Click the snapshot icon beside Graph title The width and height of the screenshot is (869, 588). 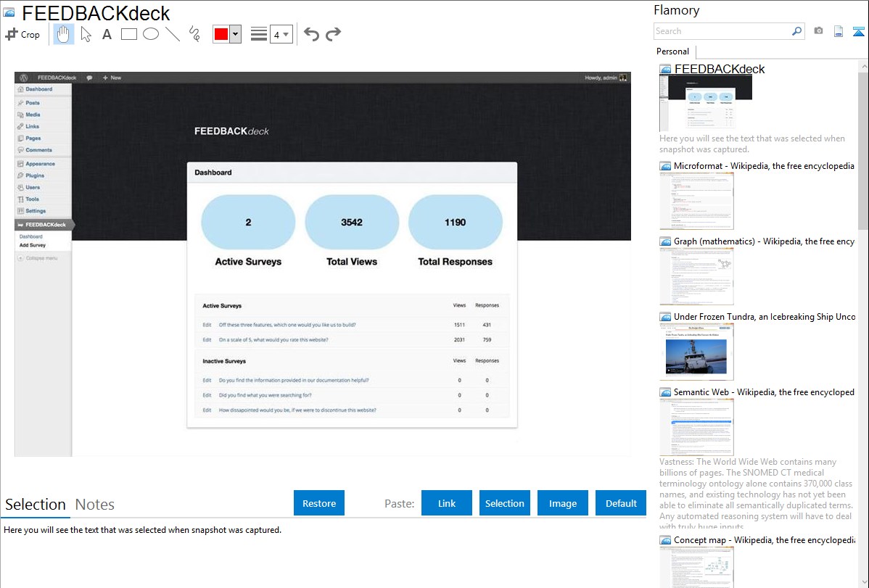(x=665, y=241)
